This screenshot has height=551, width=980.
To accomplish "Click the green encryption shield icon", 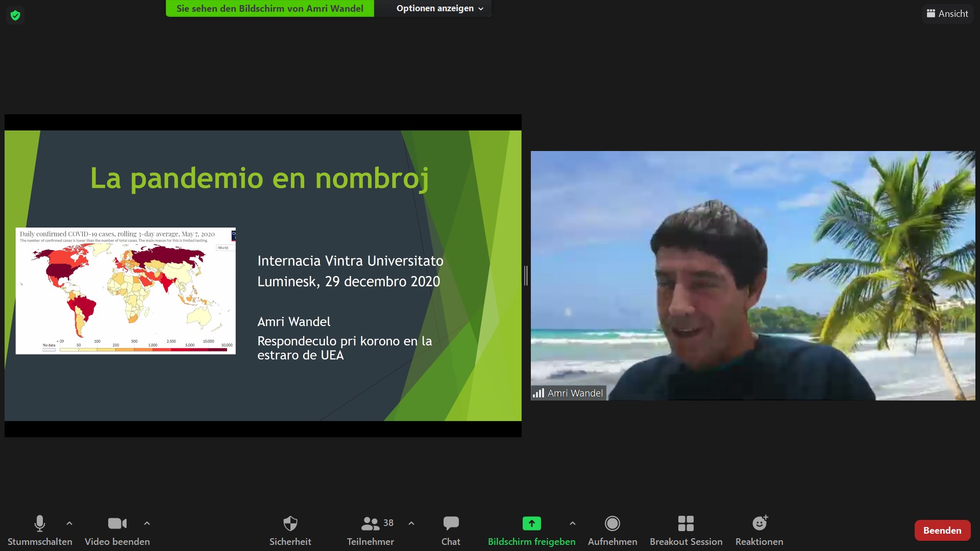I will (x=15, y=15).
